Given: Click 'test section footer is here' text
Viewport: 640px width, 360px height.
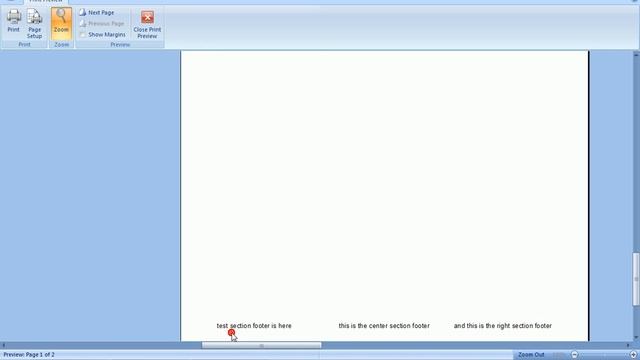Looking at the screenshot, I should [x=254, y=326].
